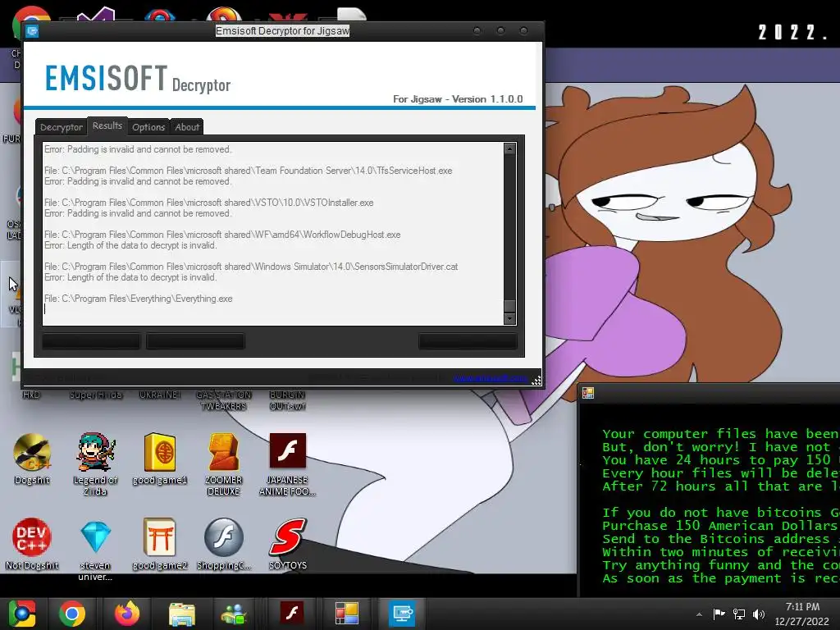Click the SensorsSimulatorDriver.cat file line
This screenshot has height=630, width=840.
(251, 267)
